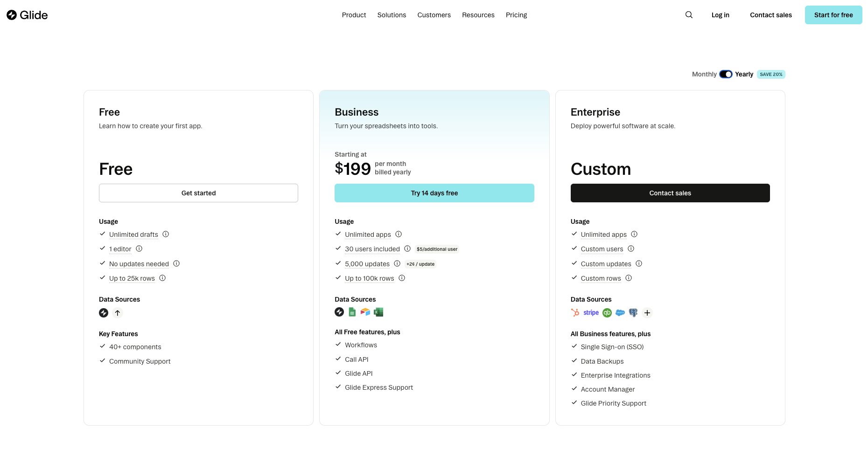Click info icon beside Custom rows
Screen dimensions: 868x469
(x=629, y=278)
